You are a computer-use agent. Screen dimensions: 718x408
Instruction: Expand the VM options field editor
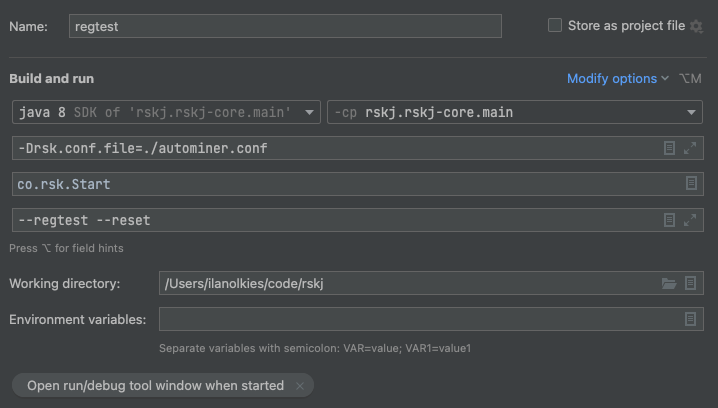[690, 148]
